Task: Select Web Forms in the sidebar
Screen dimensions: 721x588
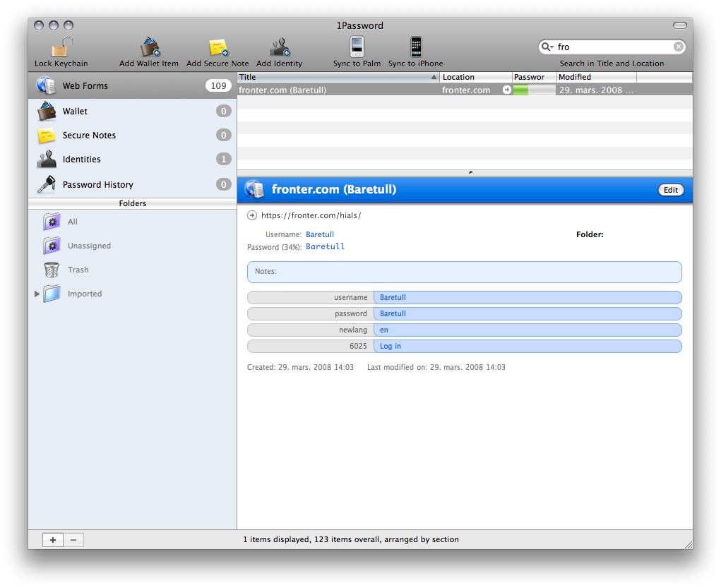Action: [x=133, y=85]
